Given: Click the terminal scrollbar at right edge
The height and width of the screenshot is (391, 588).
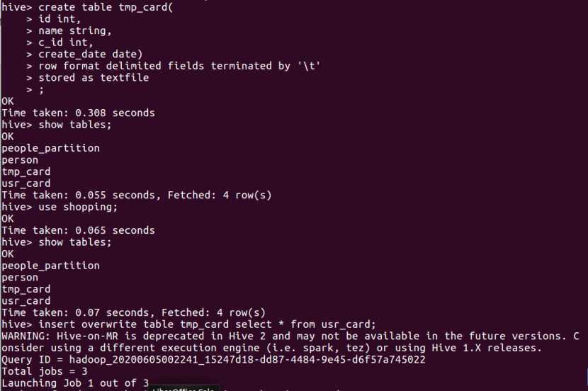Looking at the screenshot, I should [587, 379].
